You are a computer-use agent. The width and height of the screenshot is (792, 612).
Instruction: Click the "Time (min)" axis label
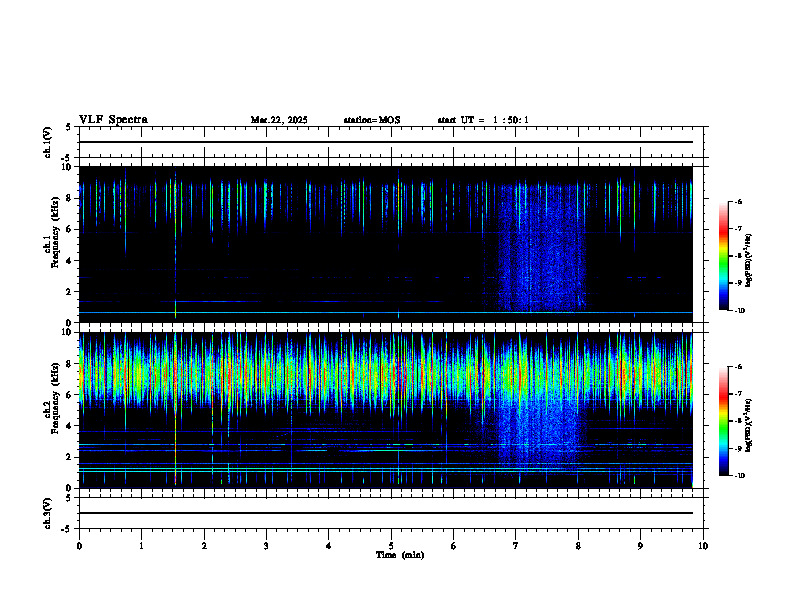tap(400, 555)
